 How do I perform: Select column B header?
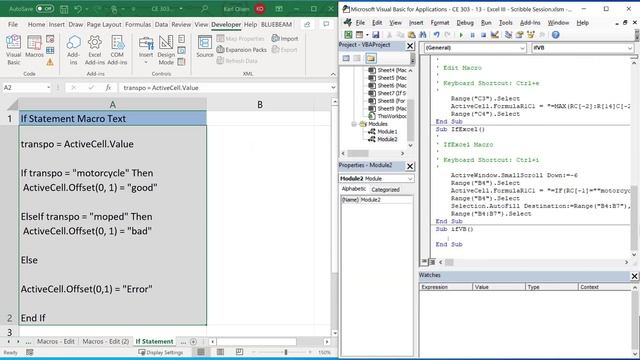pos(260,104)
